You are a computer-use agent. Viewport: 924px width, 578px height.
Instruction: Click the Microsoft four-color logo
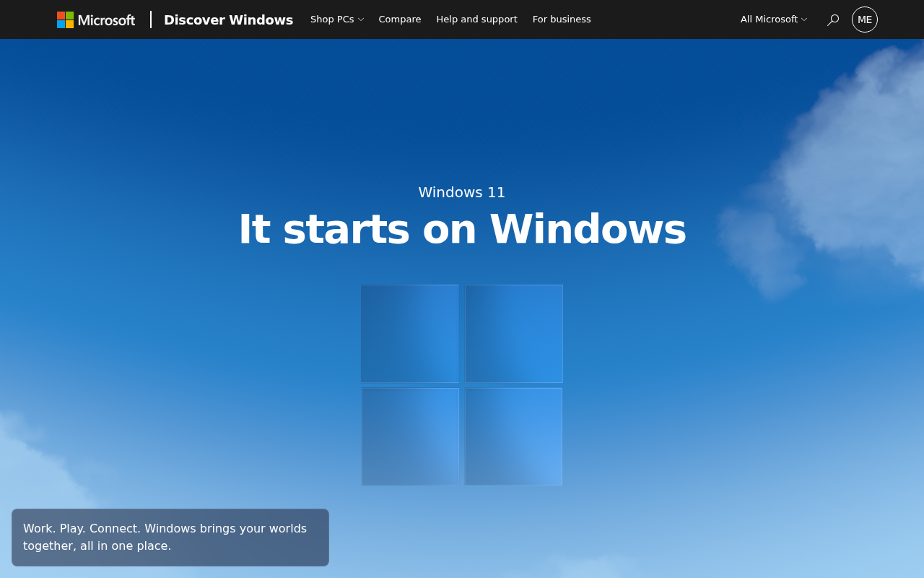click(x=65, y=20)
